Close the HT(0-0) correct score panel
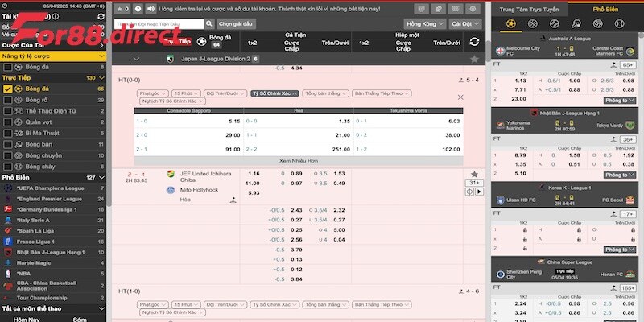 click(x=460, y=97)
